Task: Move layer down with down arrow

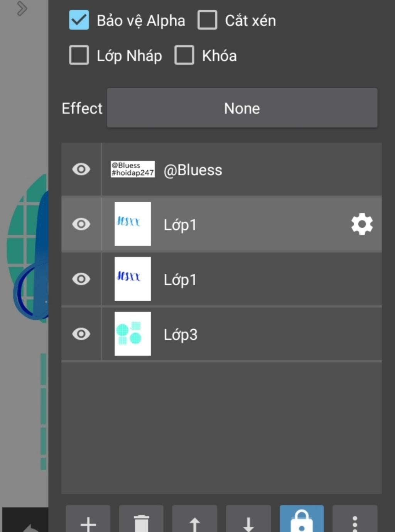Action: tap(248, 520)
